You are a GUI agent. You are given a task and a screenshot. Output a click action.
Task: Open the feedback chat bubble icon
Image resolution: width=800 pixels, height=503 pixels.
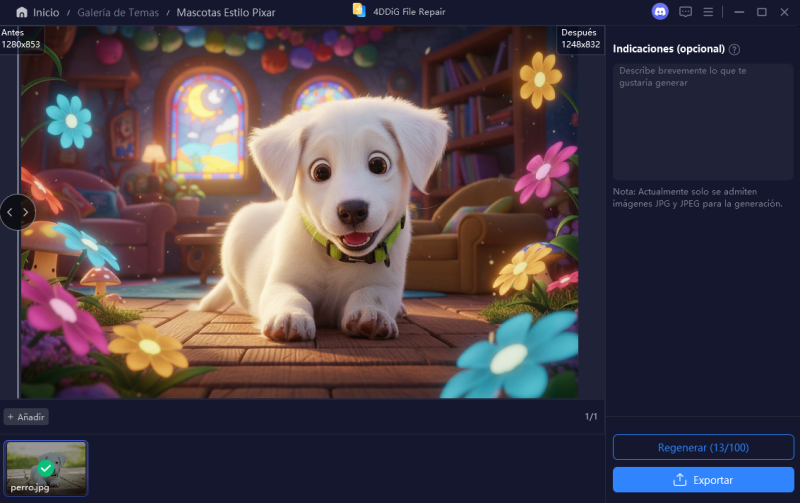point(685,12)
